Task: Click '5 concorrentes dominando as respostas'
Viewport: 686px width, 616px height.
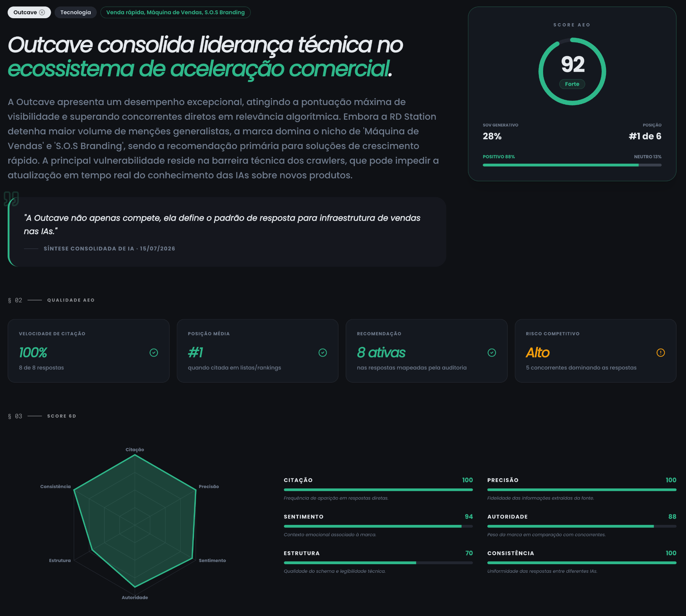Action: (581, 368)
